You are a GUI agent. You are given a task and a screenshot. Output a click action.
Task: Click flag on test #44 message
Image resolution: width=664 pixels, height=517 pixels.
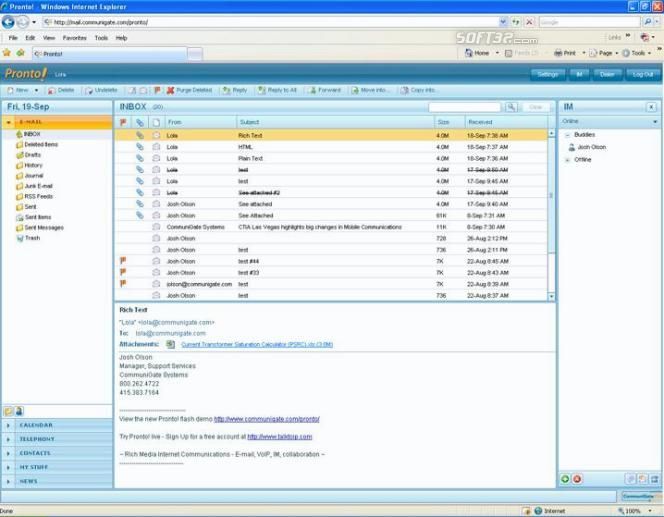pyautogui.click(x=123, y=261)
